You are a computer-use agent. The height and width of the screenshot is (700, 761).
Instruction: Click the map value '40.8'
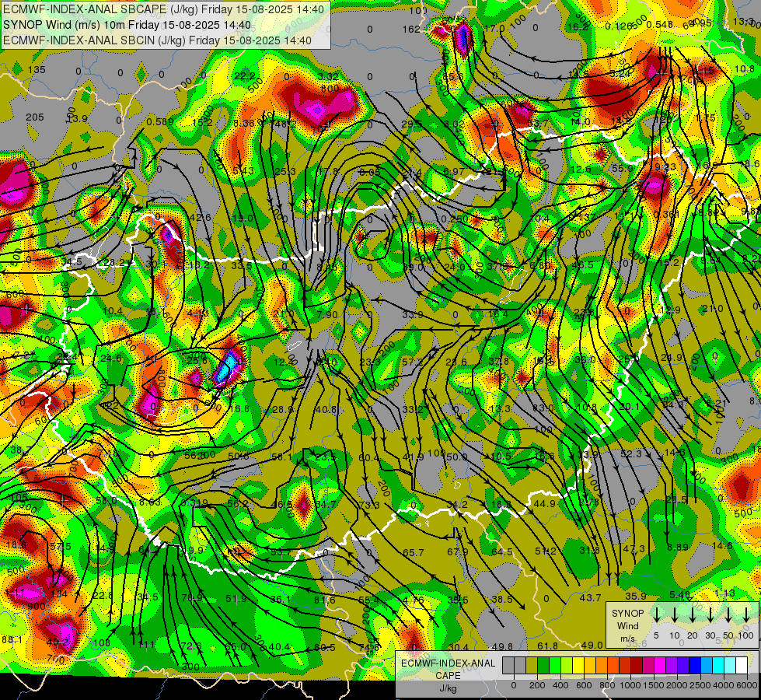[x=326, y=409]
